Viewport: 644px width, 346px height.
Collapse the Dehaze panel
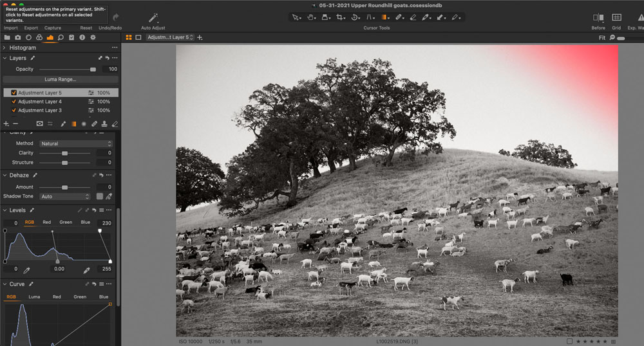(5, 175)
